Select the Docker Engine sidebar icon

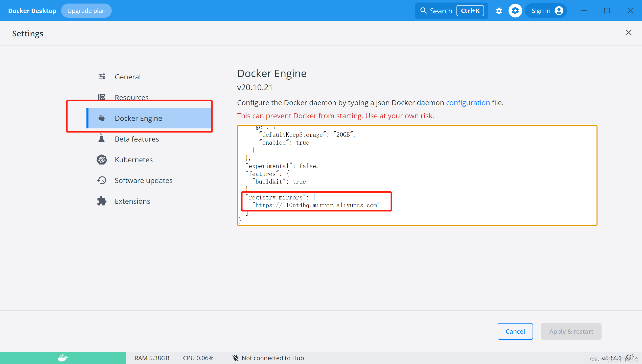101,118
